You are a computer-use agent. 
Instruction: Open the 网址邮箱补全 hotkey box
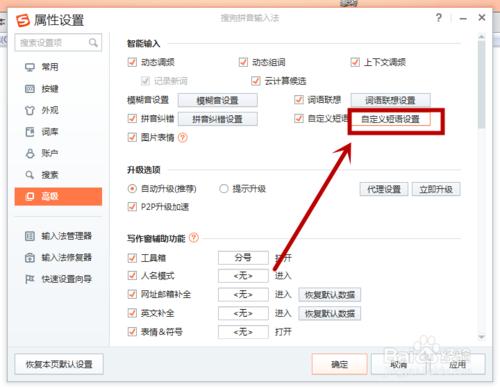tap(243, 294)
